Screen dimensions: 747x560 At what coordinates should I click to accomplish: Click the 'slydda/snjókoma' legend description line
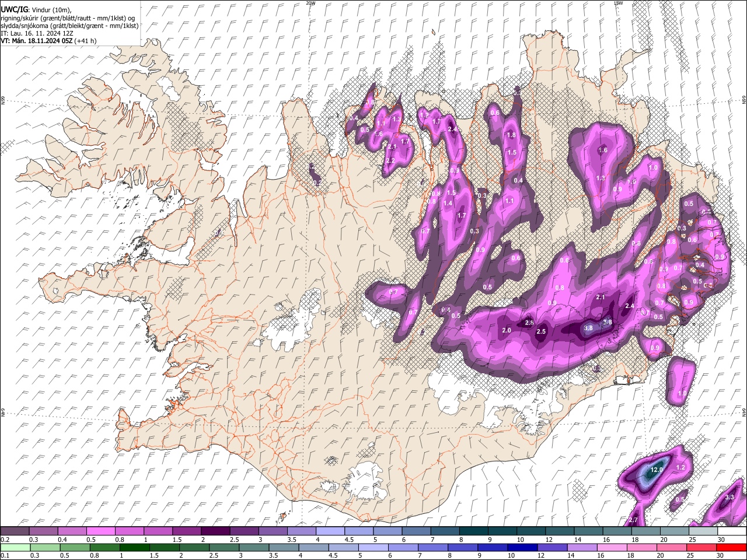pos(69,26)
